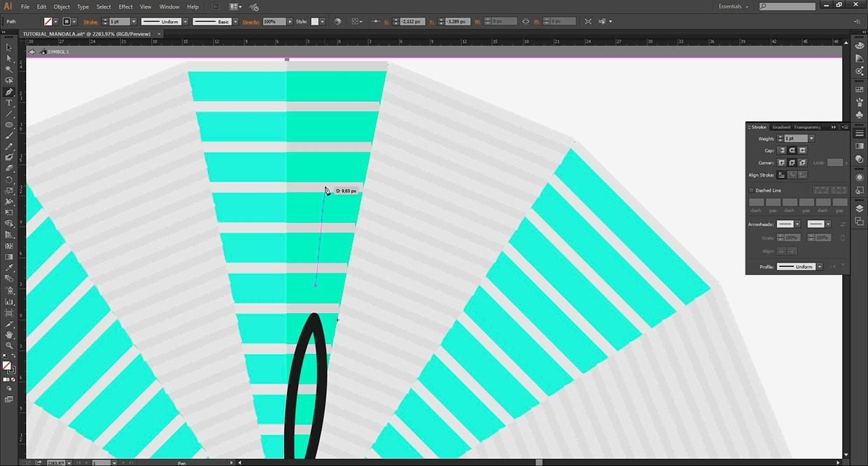
Task: Click the Style swatch in control bar
Action: pos(315,22)
